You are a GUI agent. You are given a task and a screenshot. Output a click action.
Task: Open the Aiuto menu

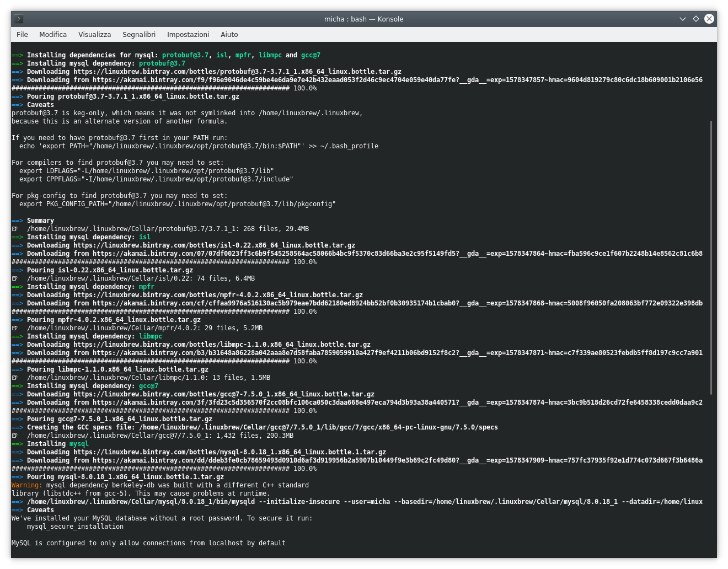pos(229,34)
